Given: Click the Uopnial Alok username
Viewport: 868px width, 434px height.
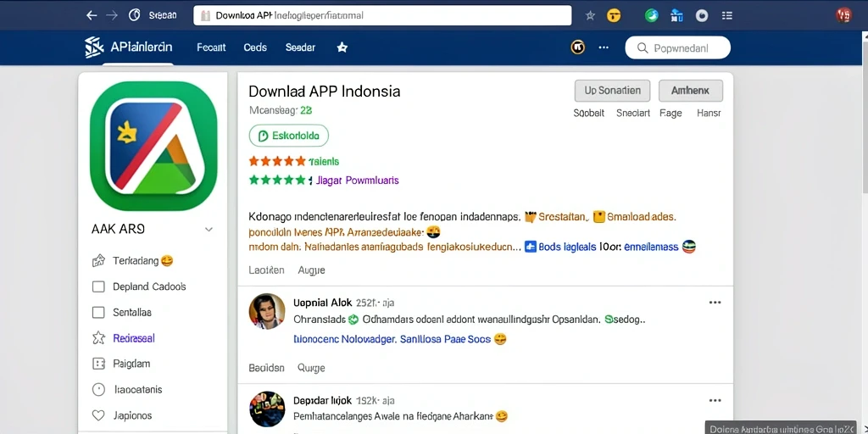Looking at the screenshot, I should [321, 303].
